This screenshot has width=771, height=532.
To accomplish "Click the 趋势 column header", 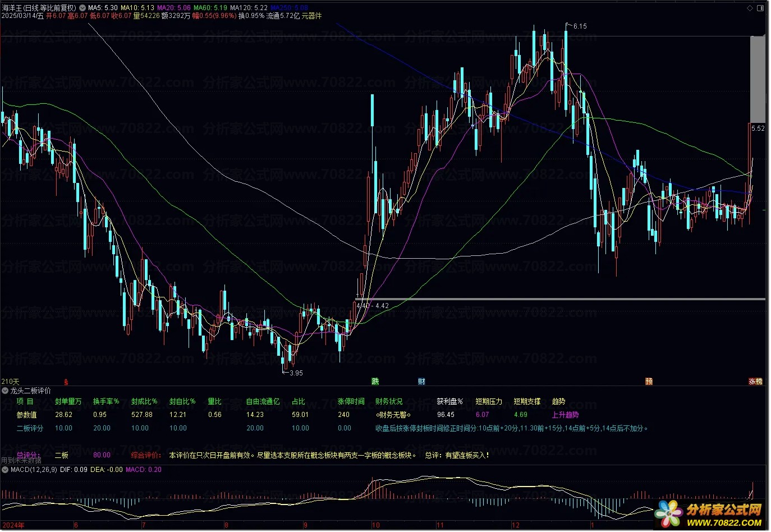I will tap(558, 402).
